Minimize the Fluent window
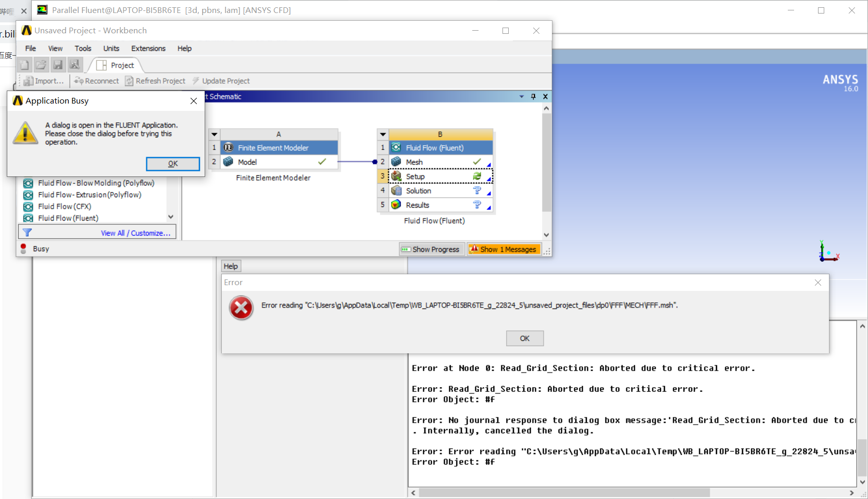This screenshot has height=499, width=868. click(790, 10)
